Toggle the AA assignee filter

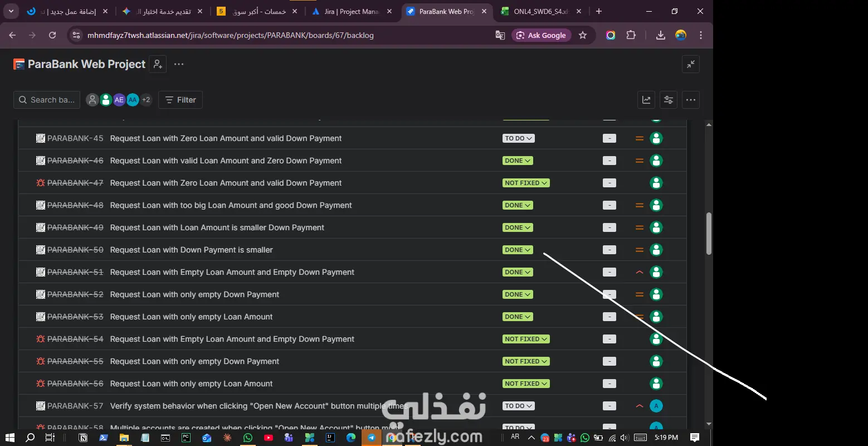tap(132, 100)
